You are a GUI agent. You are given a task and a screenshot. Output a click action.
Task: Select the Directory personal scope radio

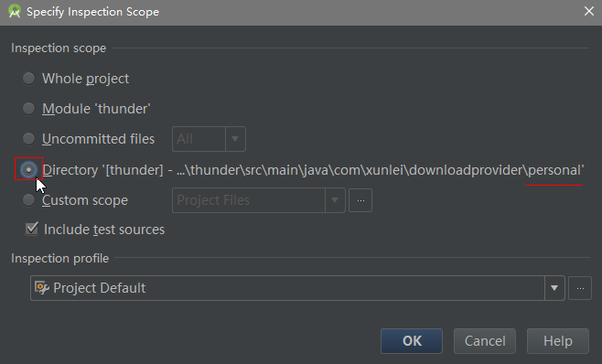tap(28, 169)
